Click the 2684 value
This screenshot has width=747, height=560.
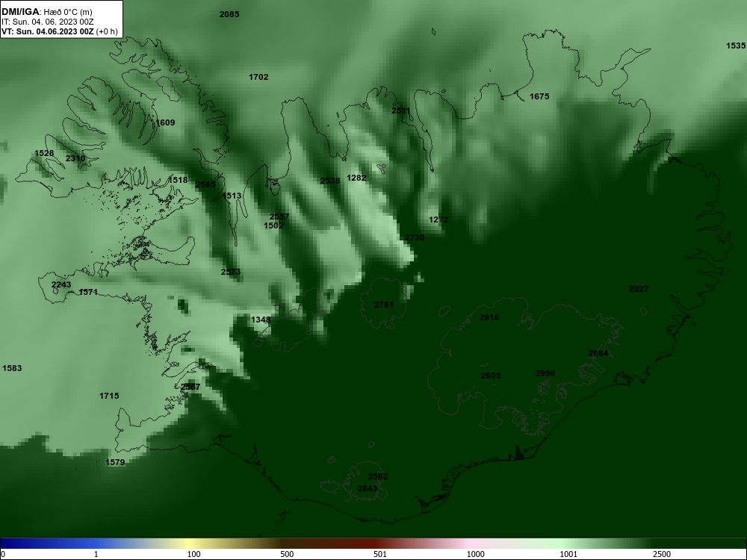pyautogui.click(x=598, y=353)
